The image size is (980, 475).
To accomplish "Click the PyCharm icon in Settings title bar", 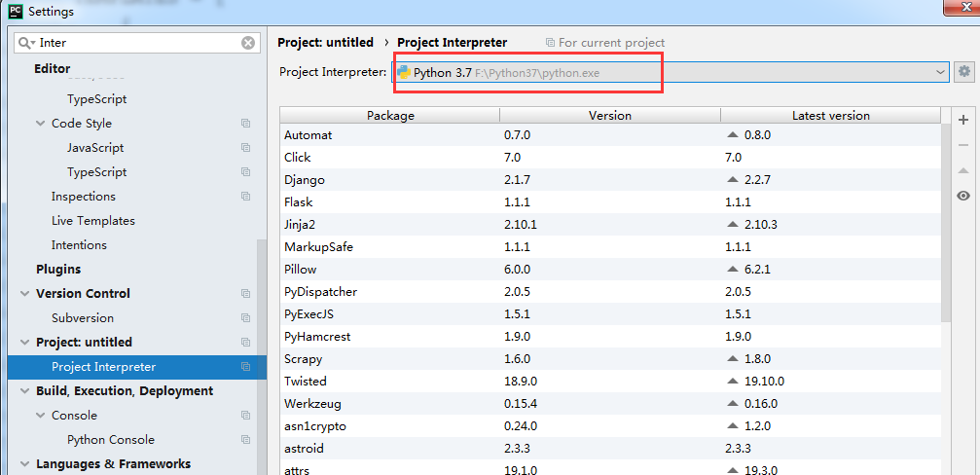I will [x=17, y=11].
